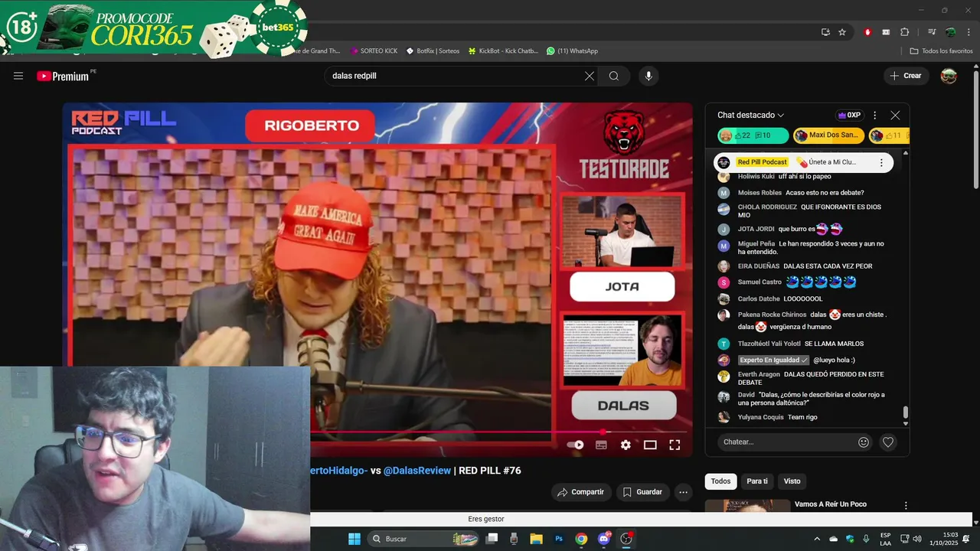This screenshot has width=980, height=551.
Task: Open volume control in system tray
Action: [x=917, y=539]
